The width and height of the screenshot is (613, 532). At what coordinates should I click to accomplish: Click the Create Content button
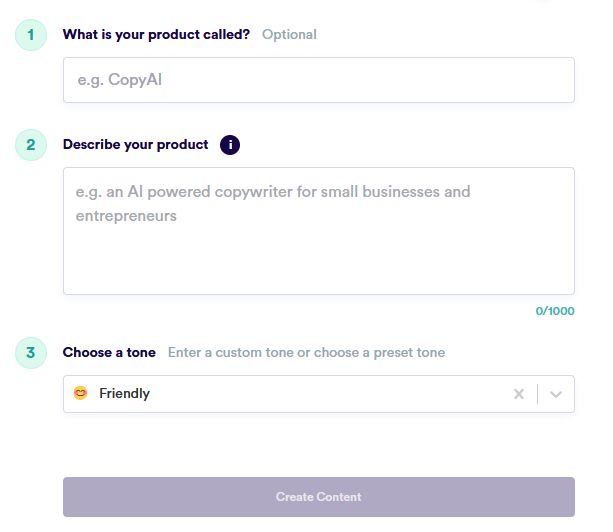[319, 497]
